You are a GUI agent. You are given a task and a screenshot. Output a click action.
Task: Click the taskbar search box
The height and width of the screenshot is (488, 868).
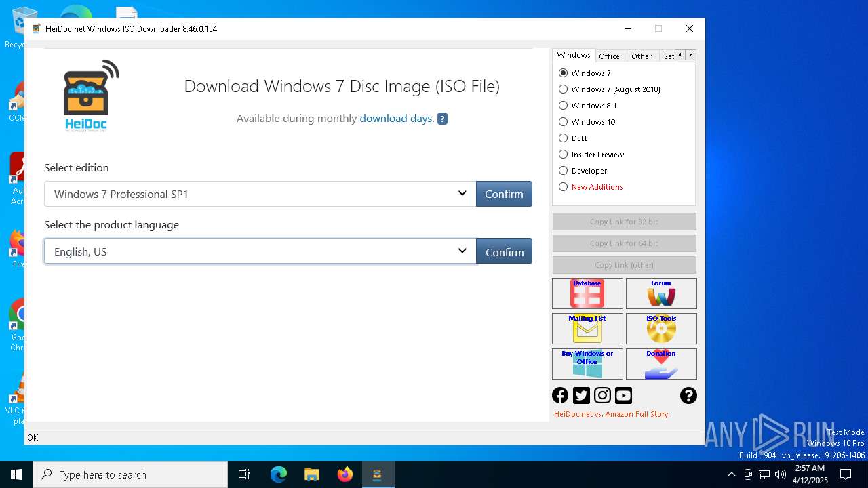click(130, 474)
